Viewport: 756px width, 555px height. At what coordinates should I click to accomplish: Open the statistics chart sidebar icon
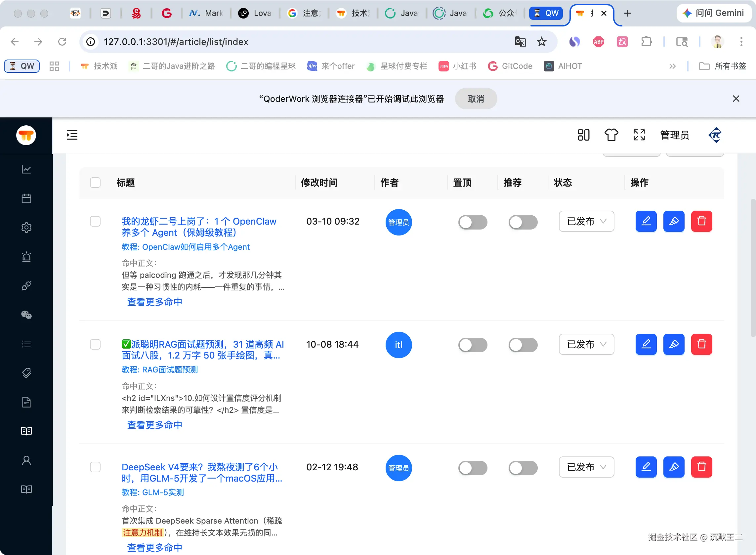coord(26,169)
